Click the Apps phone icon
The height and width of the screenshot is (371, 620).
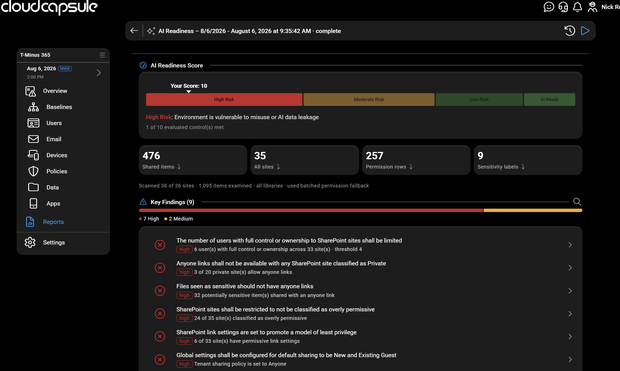33,203
